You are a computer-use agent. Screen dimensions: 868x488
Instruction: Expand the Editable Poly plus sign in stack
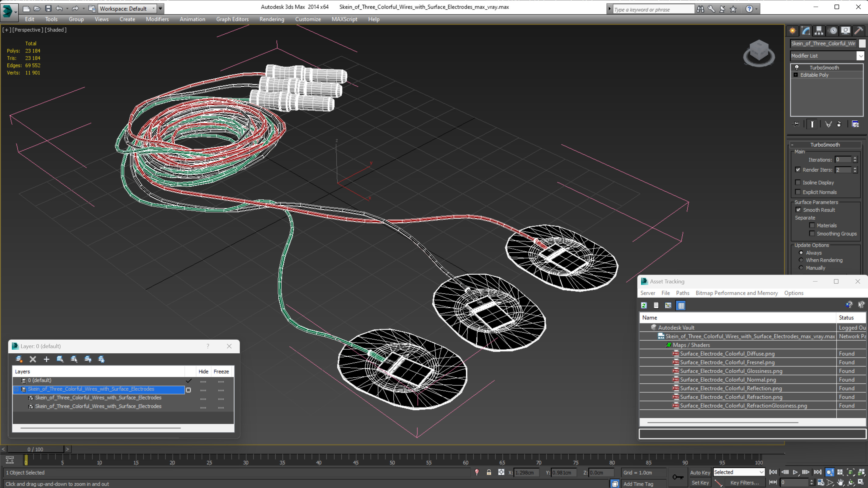pos(796,75)
